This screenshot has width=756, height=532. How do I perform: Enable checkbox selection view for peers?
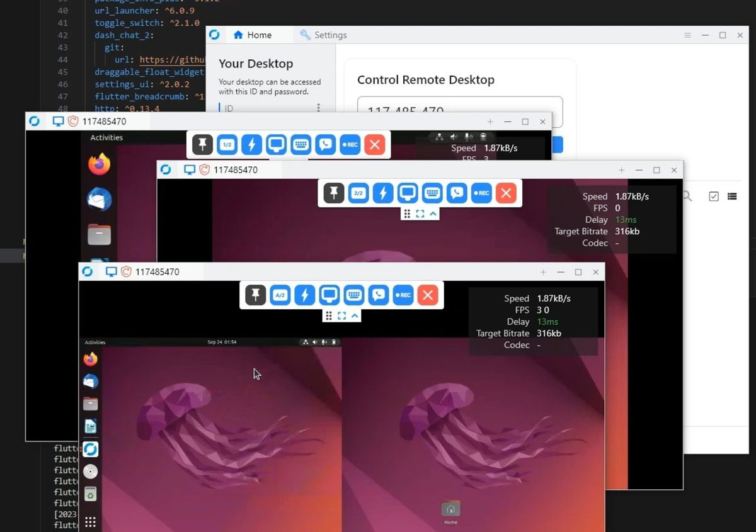point(714,196)
